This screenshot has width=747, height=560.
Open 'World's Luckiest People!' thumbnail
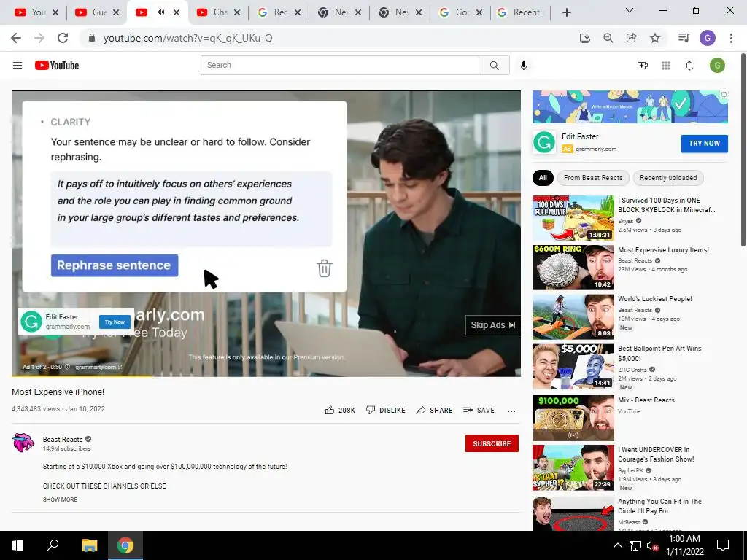(573, 316)
